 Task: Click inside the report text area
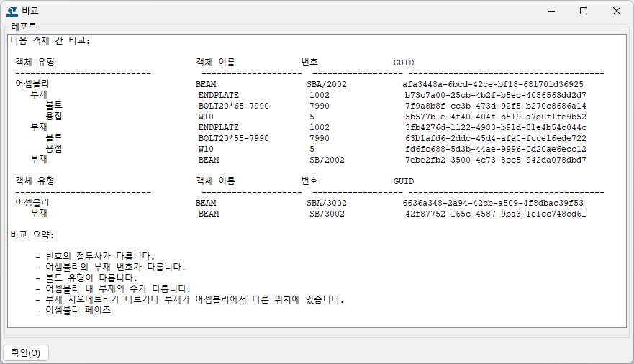click(x=317, y=181)
